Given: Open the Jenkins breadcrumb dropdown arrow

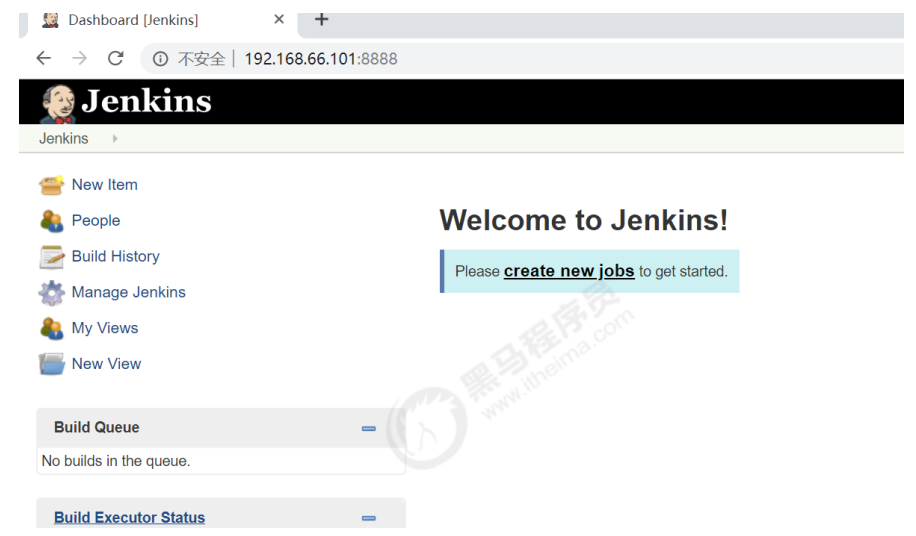Looking at the screenshot, I should [115, 139].
